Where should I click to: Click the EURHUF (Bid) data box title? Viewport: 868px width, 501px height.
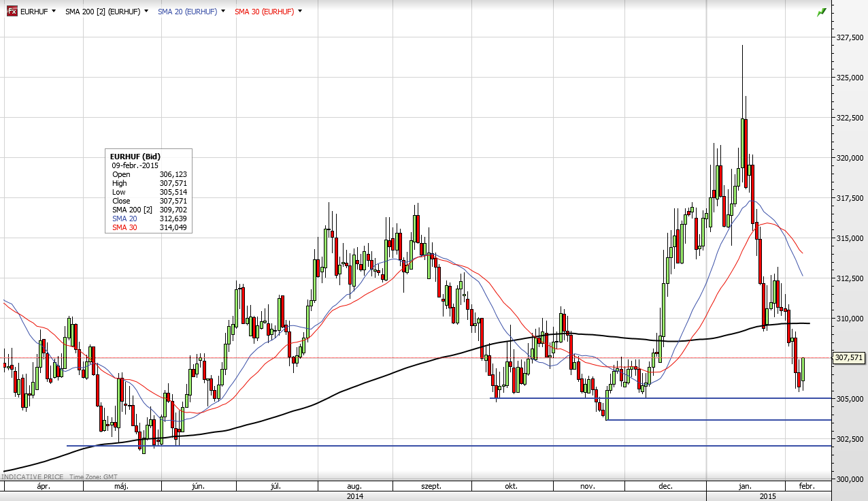(135, 157)
